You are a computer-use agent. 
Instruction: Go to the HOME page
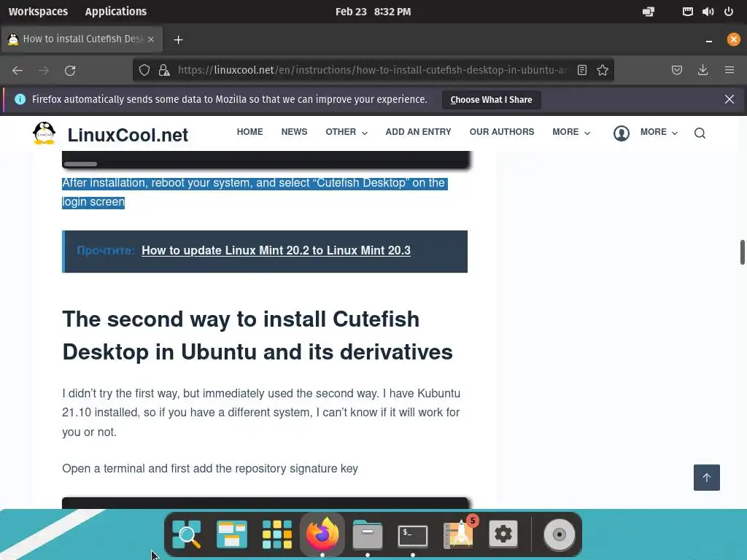click(249, 132)
